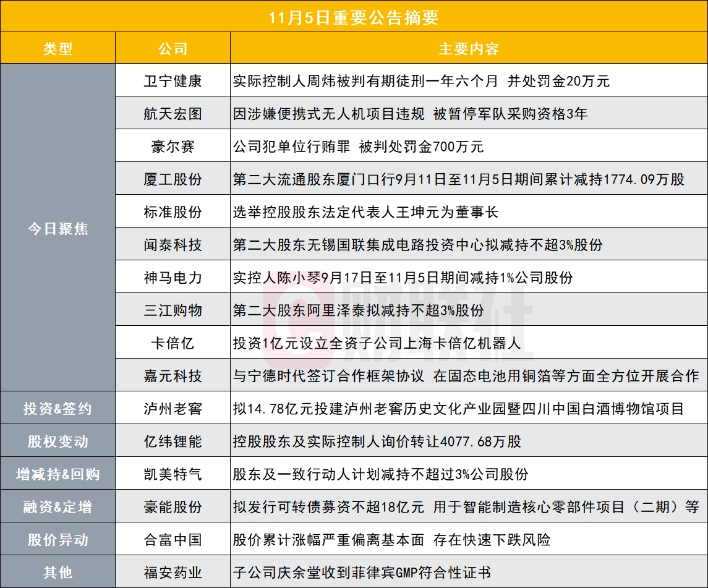This screenshot has width=708, height=588.
Task: Select the 类型 column header
Action: [58, 49]
